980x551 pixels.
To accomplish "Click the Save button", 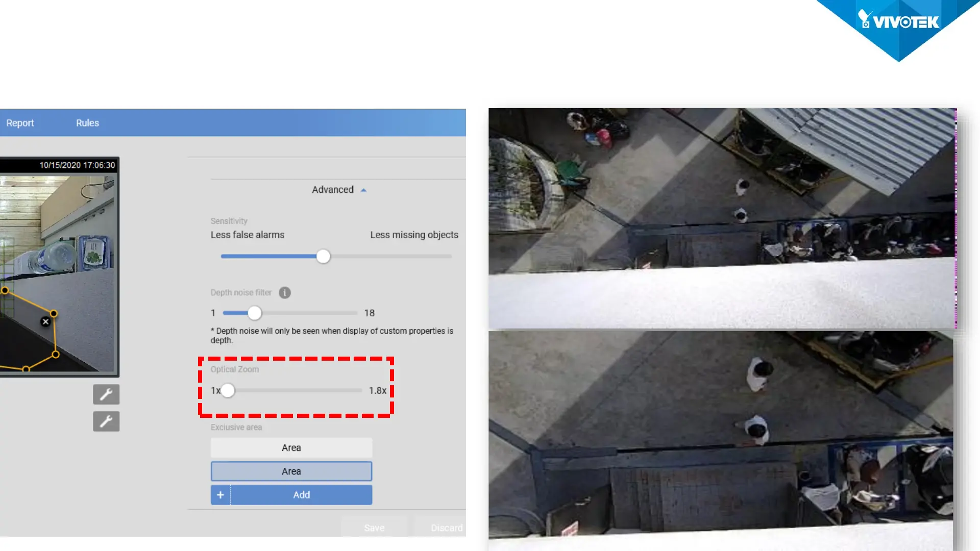I will [x=374, y=528].
